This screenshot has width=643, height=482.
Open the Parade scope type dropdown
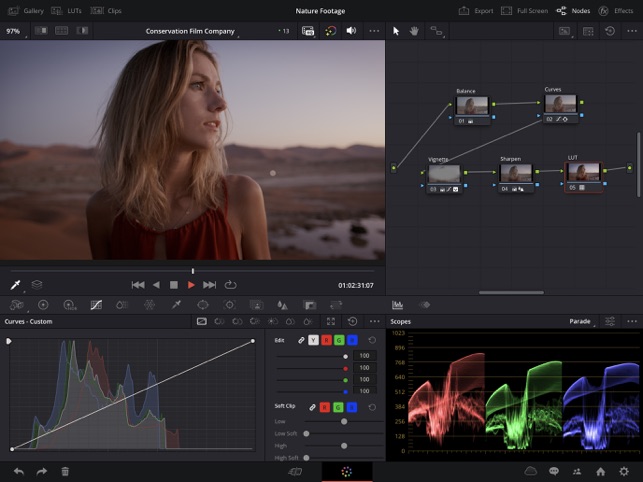click(x=581, y=321)
